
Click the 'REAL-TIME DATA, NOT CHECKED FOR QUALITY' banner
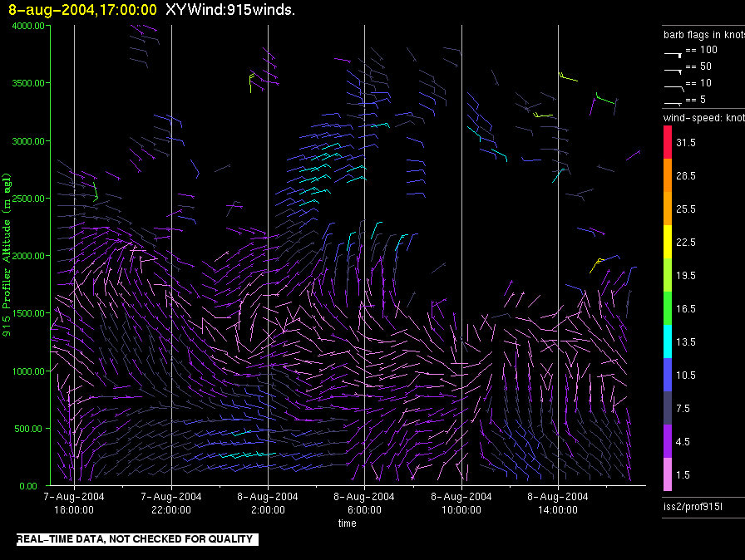pos(137,539)
